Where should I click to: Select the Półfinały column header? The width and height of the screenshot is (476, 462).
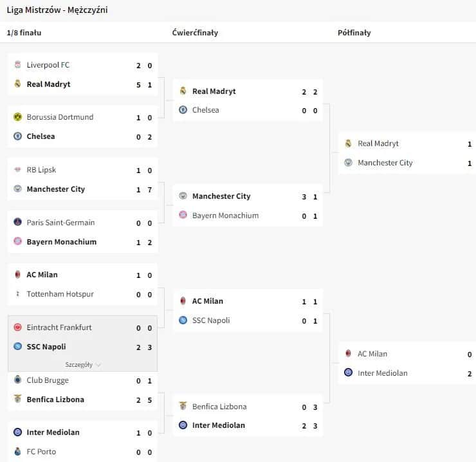pos(354,33)
